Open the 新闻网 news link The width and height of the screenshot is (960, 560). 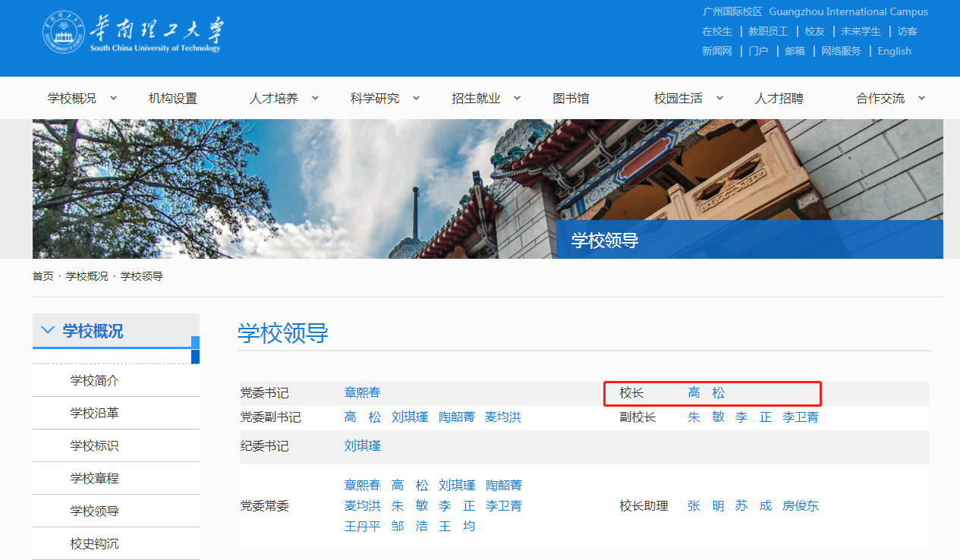pyautogui.click(x=717, y=51)
